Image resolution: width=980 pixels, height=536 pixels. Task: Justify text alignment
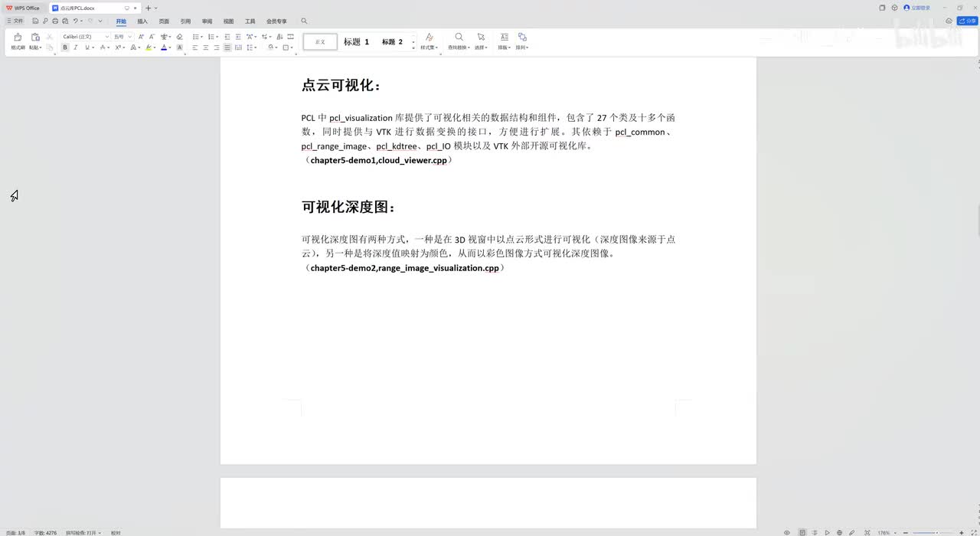[x=227, y=47]
